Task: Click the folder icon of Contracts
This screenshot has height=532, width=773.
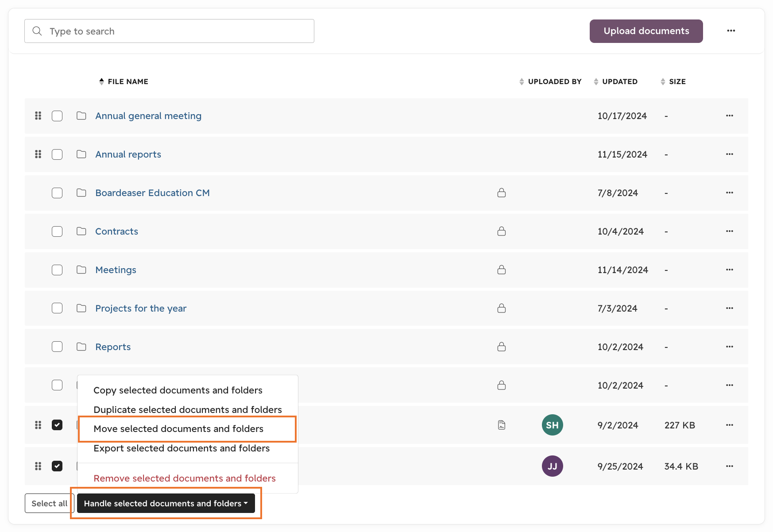Action: 81,231
